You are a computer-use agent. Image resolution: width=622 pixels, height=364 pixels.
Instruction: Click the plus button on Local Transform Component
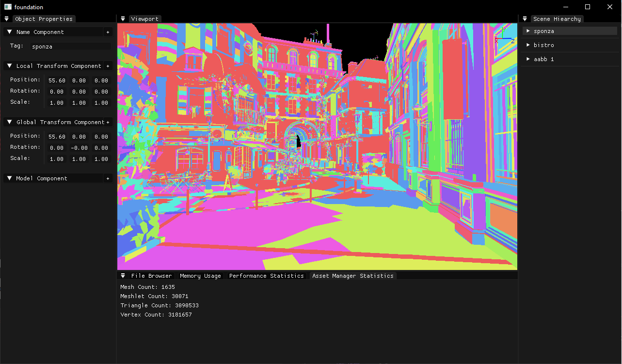(x=108, y=66)
